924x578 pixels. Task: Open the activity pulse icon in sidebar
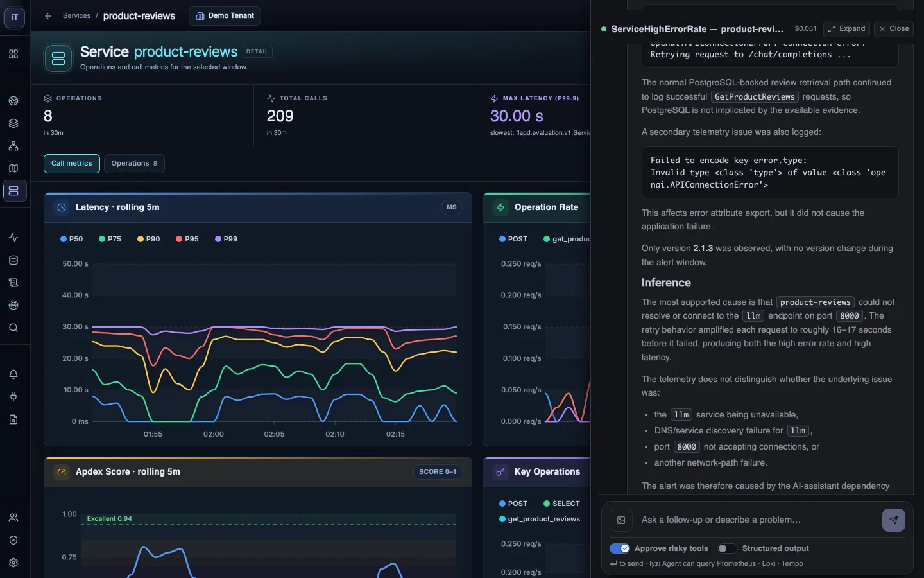pos(13,238)
